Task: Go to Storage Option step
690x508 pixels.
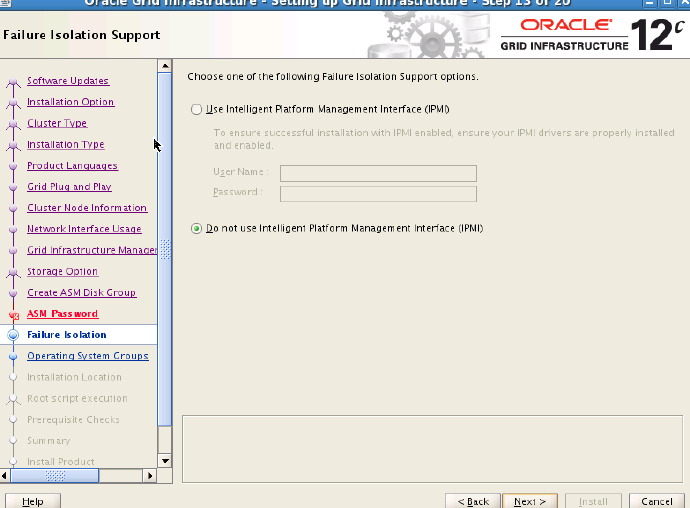Action: 62,271
